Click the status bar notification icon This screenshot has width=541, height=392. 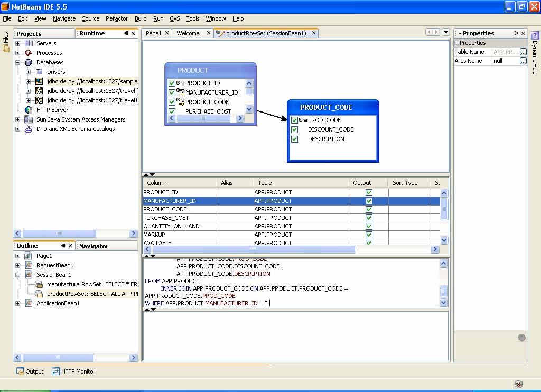point(518,384)
